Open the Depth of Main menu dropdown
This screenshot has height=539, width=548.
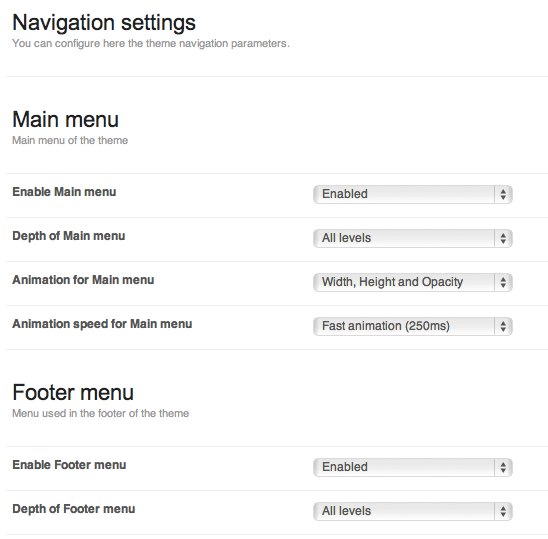413,238
